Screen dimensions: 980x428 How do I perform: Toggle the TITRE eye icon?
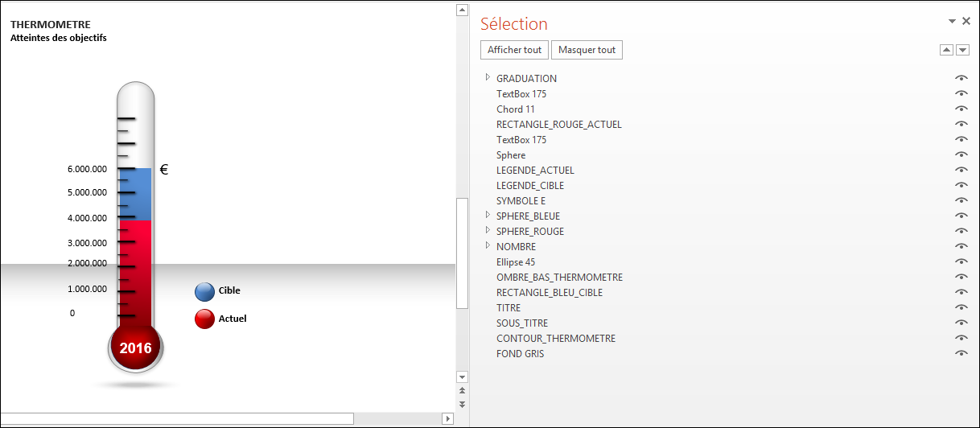pyautogui.click(x=961, y=307)
